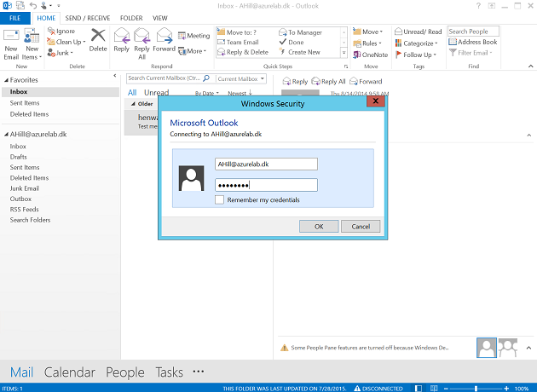Expand the Quick Steps gallery
The height and width of the screenshot is (392, 537).
pyautogui.click(x=344, y=53)
